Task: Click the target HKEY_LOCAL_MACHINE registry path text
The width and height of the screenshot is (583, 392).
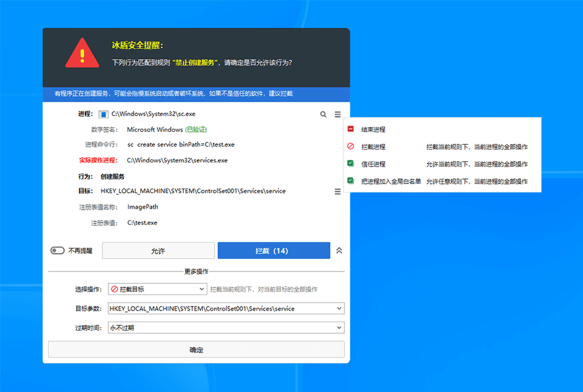Action: click(193, 191)
